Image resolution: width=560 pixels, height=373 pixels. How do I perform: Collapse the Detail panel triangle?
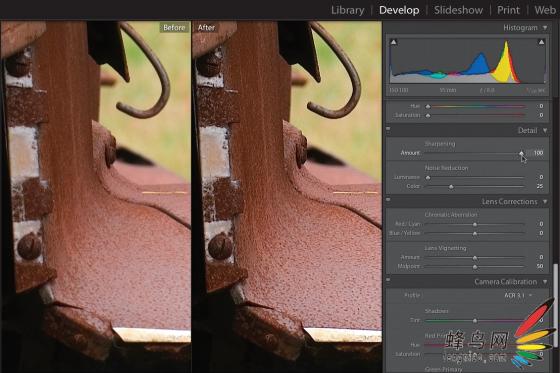(x=545, y=130)
